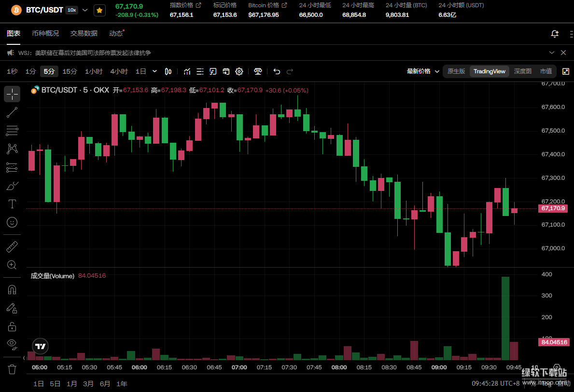Select the trend line drawing tool
Viewport: 574px width, 392px height.
12,112
